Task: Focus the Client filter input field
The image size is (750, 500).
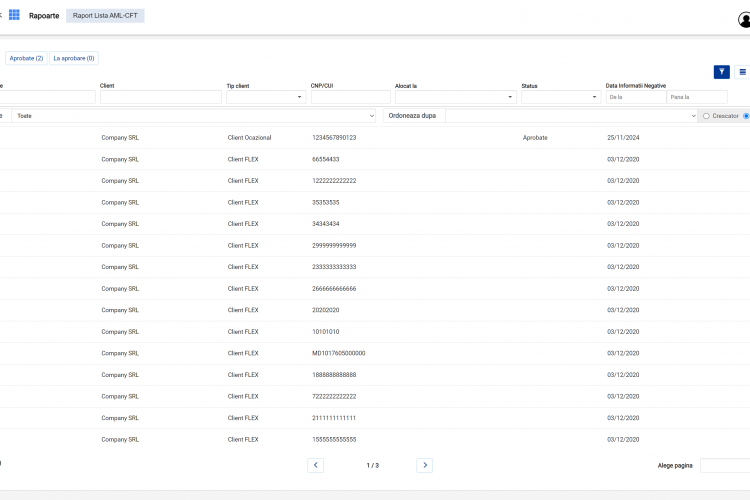Action: 161,97
